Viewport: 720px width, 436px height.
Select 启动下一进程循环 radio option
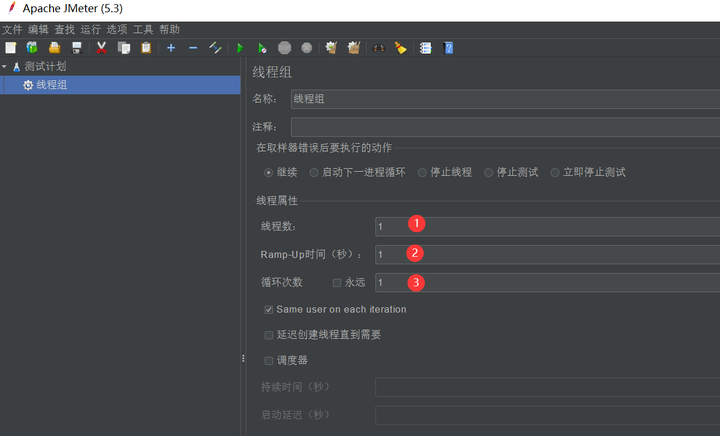click(x=314, y=173)
